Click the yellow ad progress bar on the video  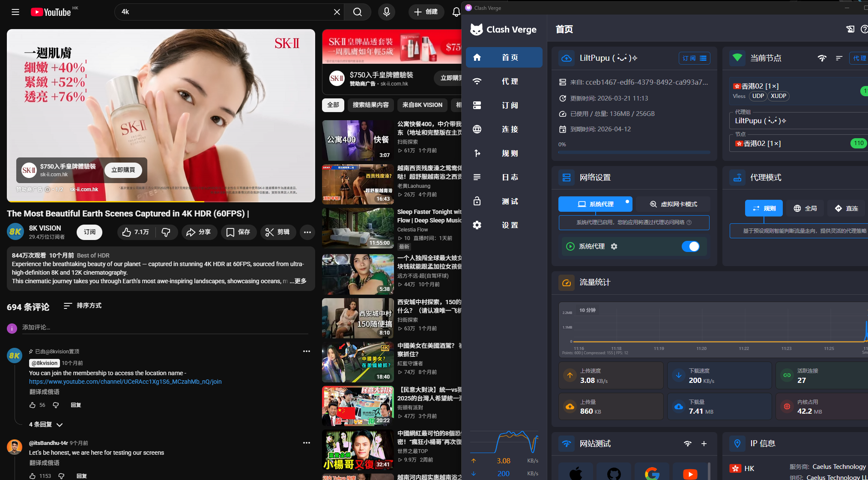pos(105,201)
